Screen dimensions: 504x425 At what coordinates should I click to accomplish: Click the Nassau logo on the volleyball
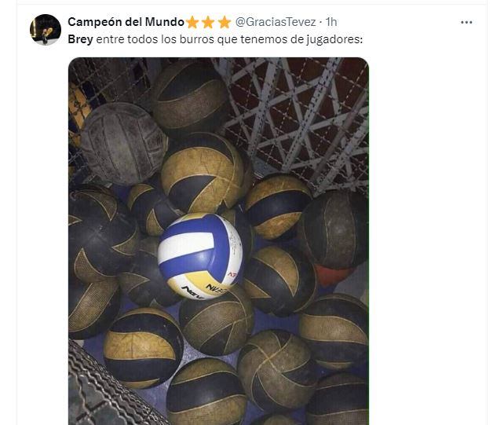pos(206,289)
